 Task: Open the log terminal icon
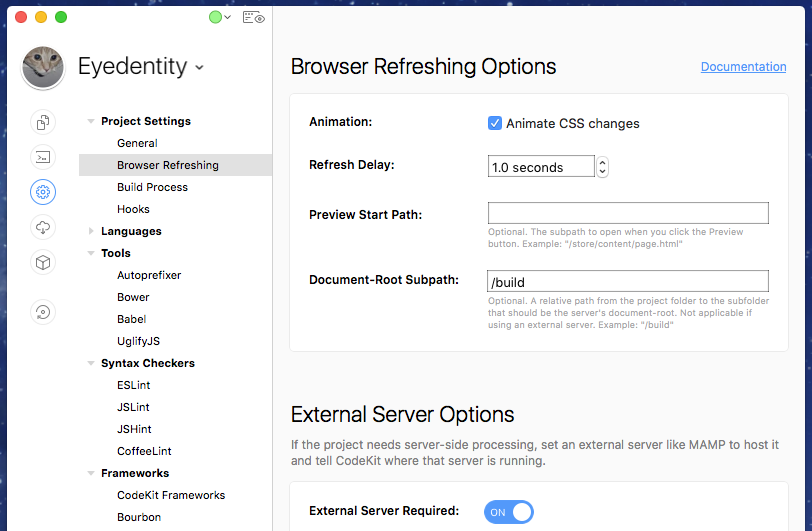pyautogui.click(x=43, y=157)
